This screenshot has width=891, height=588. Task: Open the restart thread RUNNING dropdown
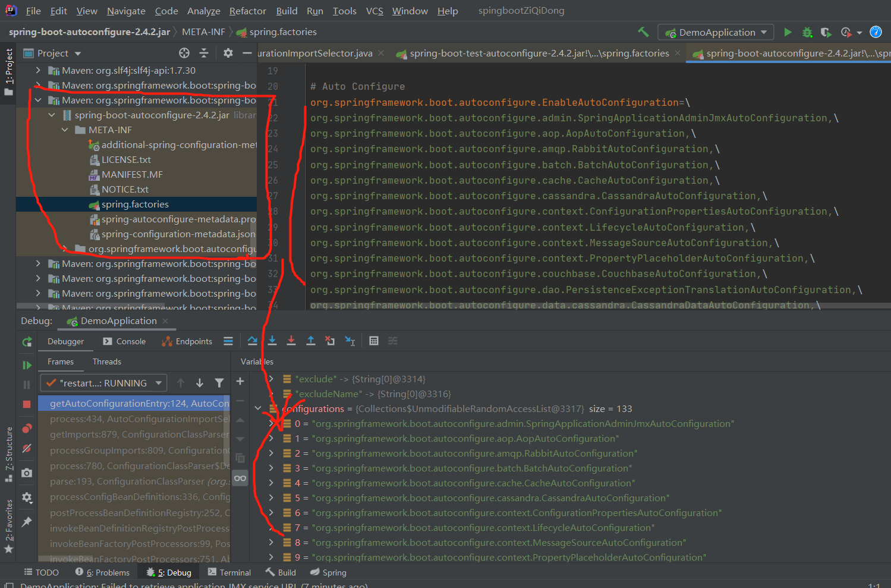click(103, 383)
